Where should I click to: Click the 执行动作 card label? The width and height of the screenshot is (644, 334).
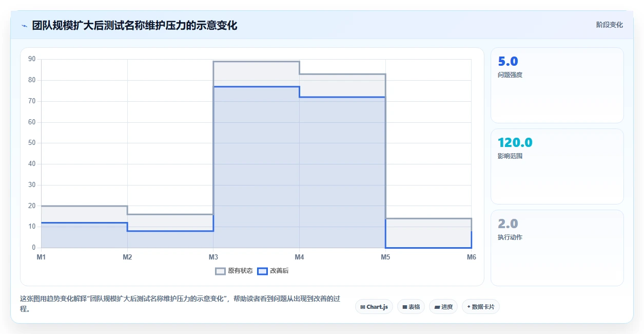[510, 237]
